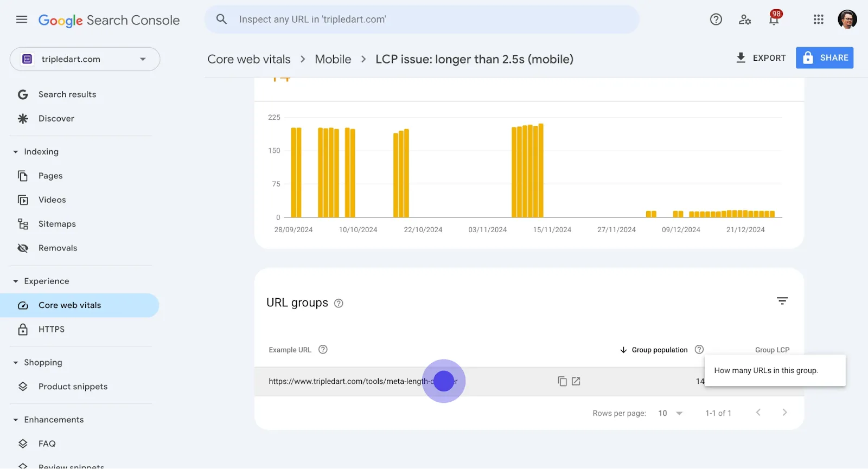The width and height of the screenshot is (868, 469).
Task: Open Product snippets report
Action: [73, 387]
